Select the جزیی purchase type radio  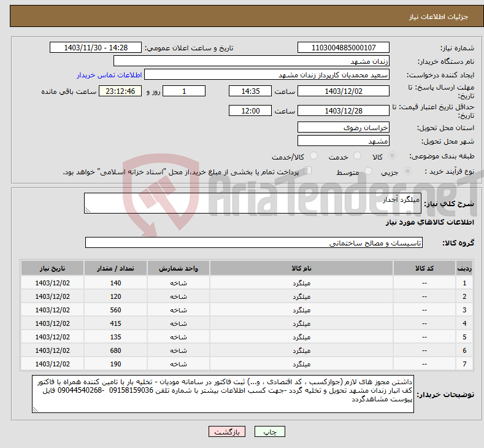[407, 171]
